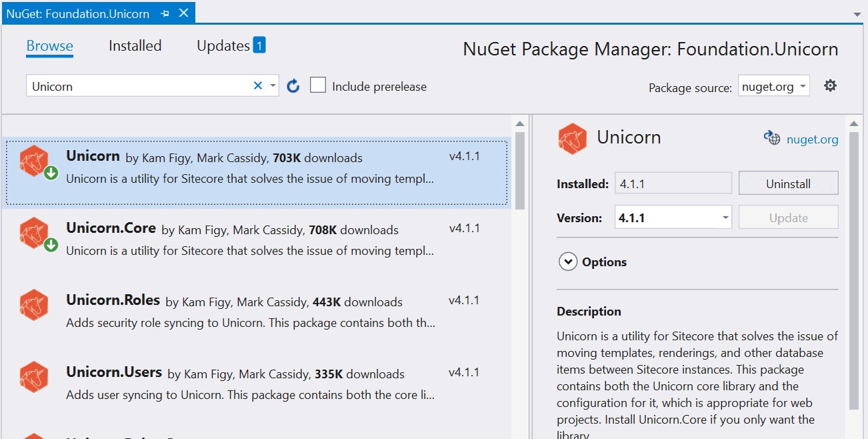868x439 pixels.
Task: Click the globe icon beside nuget.org link
Action: click(772, 138)
